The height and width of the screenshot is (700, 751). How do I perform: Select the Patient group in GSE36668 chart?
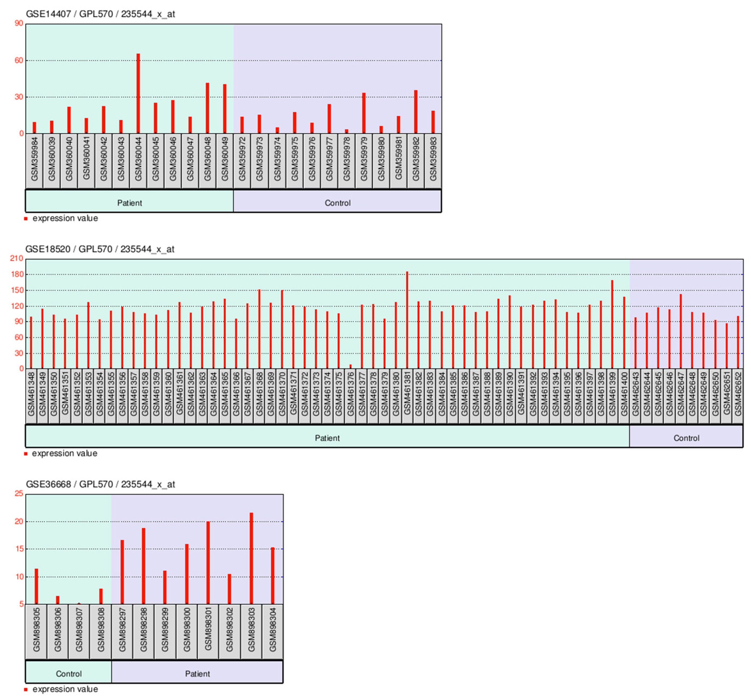[197, 674]
